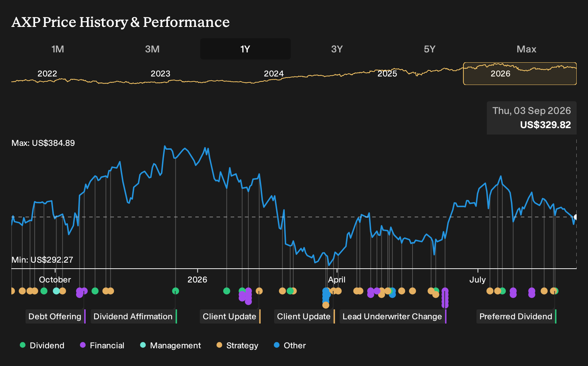Click the teal Management event dot
The image size is (588, 366).
point(56,291)
